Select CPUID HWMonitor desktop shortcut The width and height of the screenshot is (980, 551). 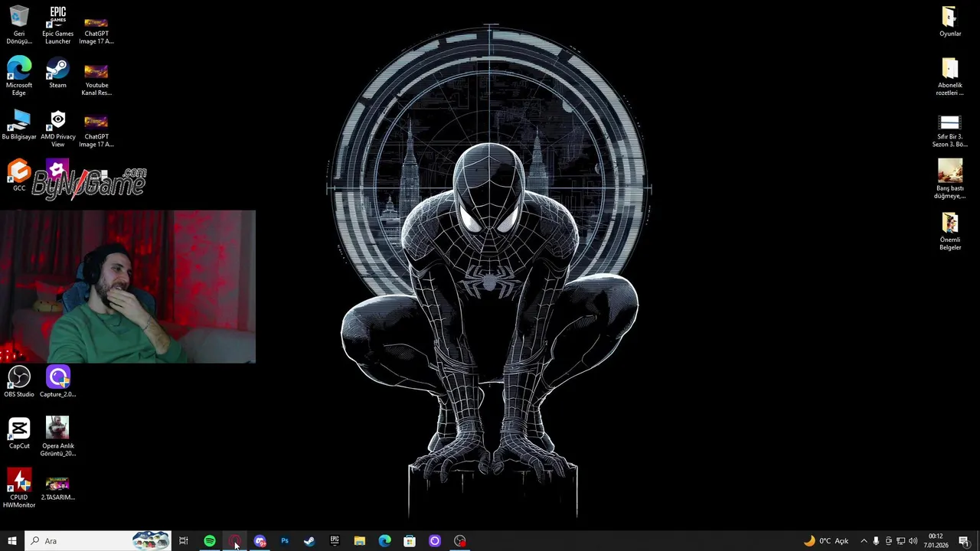[19, 488]
